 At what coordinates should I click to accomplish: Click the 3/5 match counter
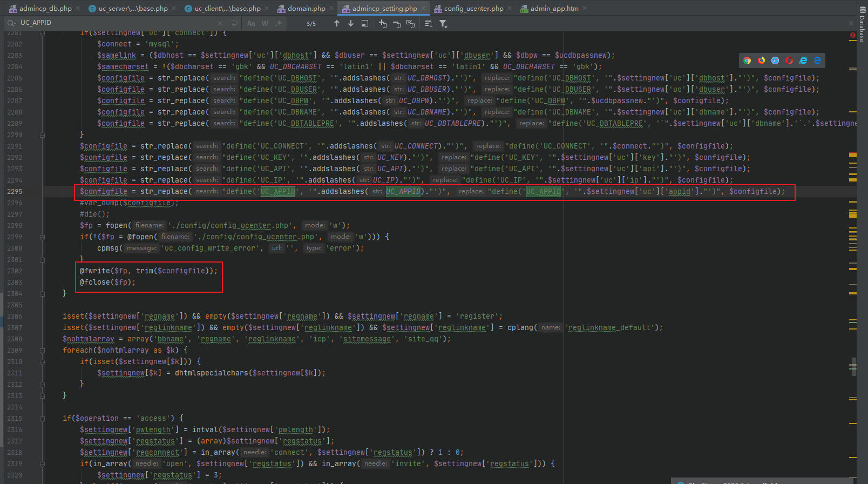click(x=311, y=24)
